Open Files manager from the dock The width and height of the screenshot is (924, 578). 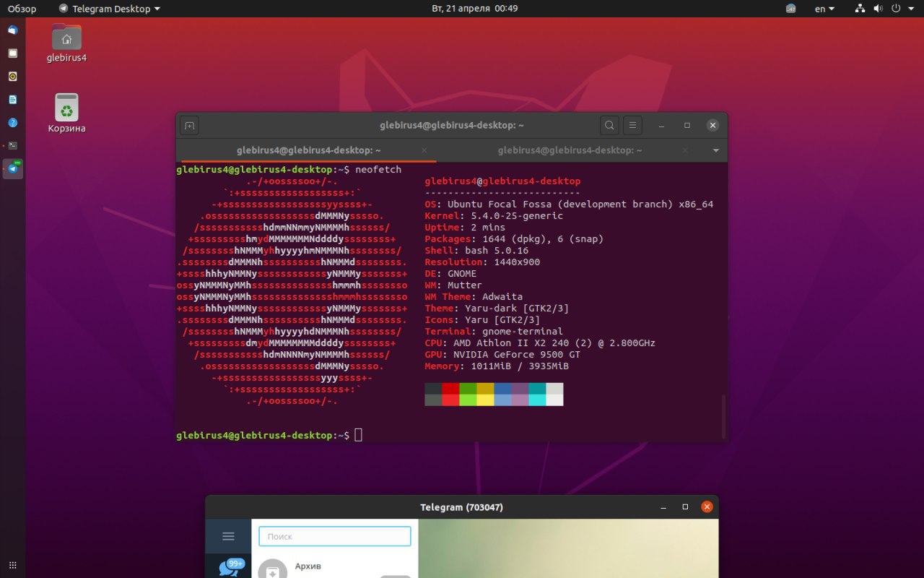pyautogui.click(x=12, y=53)
